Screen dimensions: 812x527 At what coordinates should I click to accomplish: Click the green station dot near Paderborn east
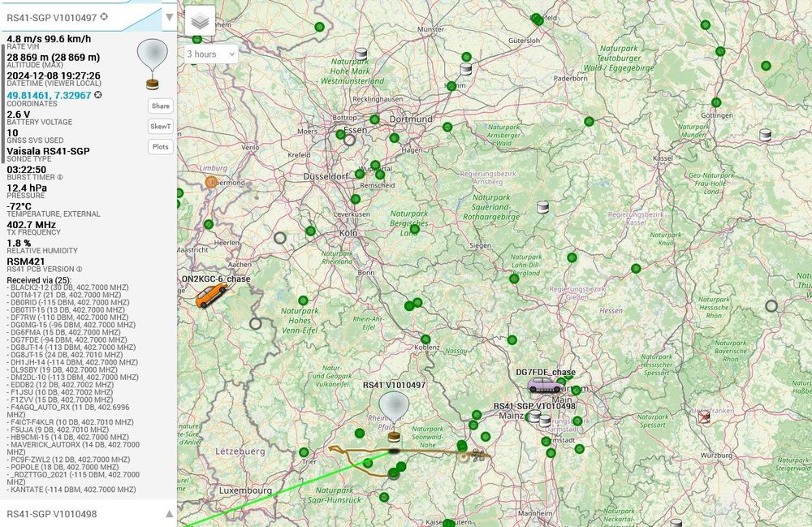tap(589, 122)
